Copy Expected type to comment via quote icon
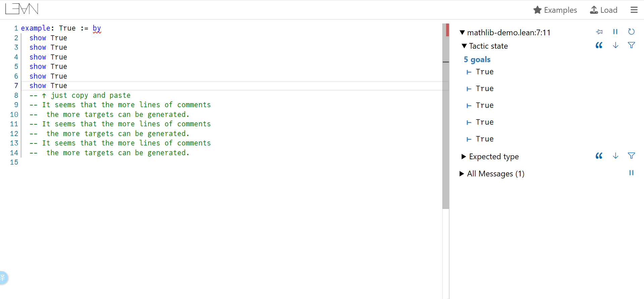Viewport: 644px width, 299px height. pyautogui.click(x=599, y=156)
